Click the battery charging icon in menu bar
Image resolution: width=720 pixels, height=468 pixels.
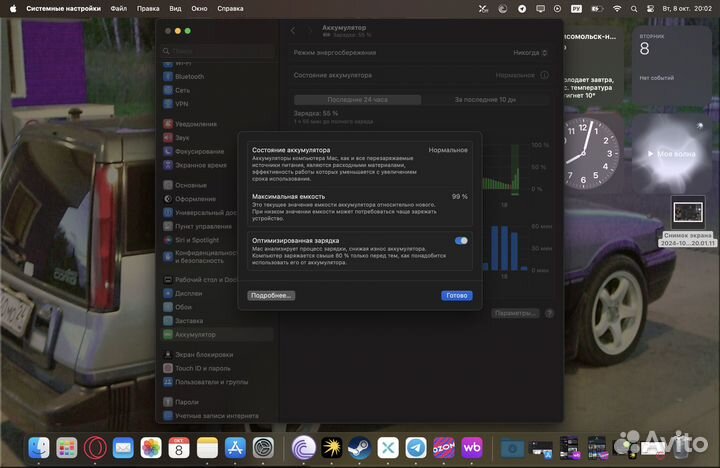(597, 8)
